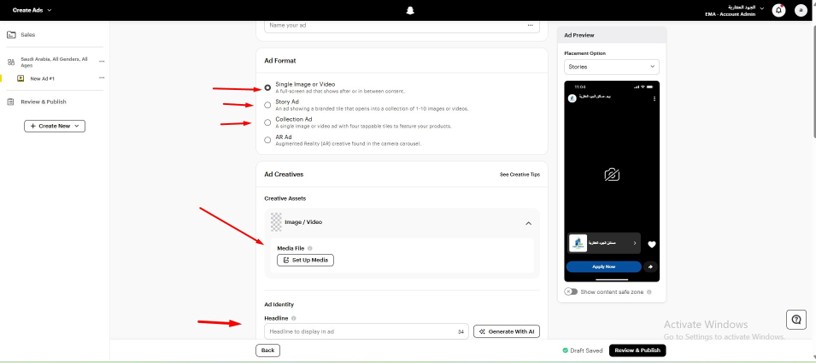Viewport: 816px width, 363px height.
Task: Click the Snapchat ghost logo
Action: point(410,10)
